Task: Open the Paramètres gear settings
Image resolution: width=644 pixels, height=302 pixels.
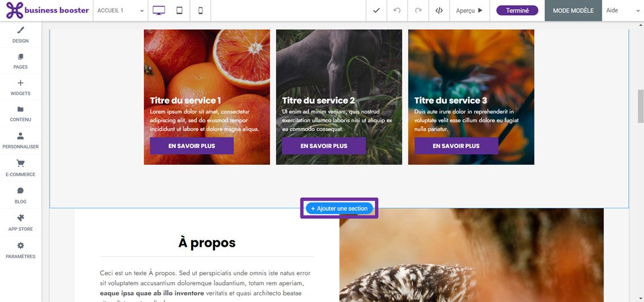Action: (x=21, y=250)
